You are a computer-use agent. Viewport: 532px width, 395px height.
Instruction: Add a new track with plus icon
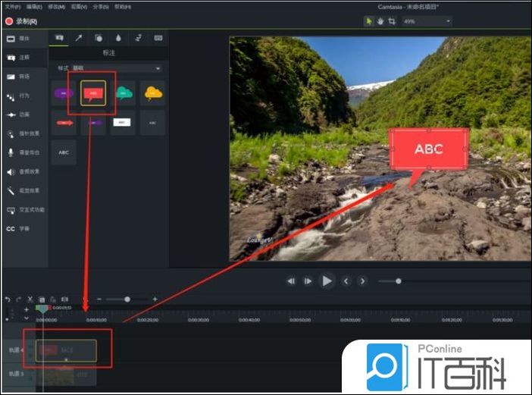(27, 309)
